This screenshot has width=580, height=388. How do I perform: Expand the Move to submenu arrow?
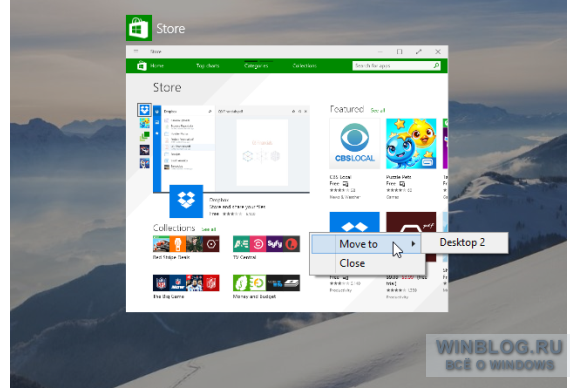tap(414, 244)
